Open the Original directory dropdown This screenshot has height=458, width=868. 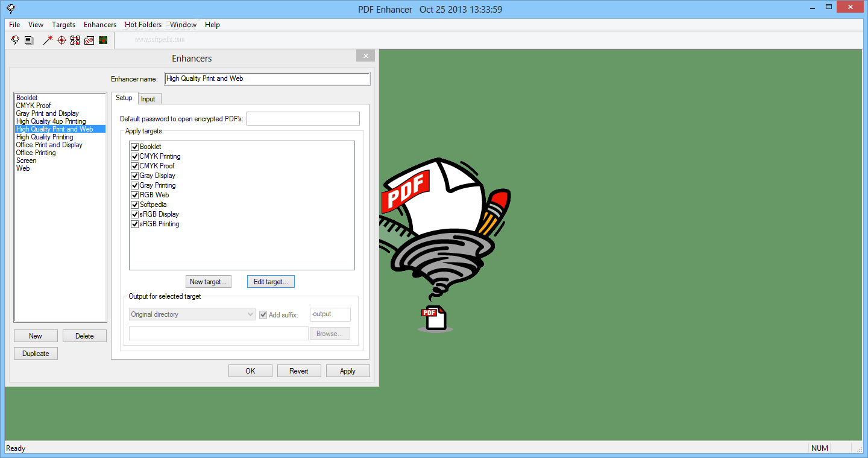coord(192,314)
